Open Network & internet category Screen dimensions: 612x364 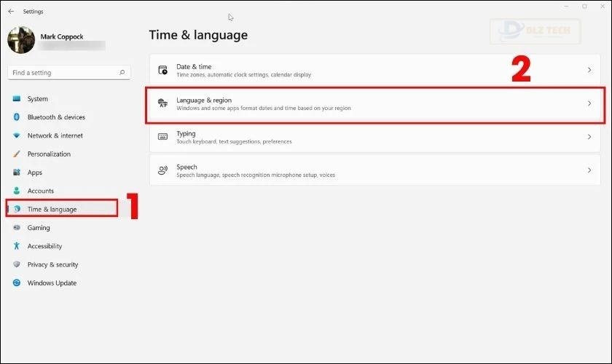pyautogui.click(x=55, y=135)
